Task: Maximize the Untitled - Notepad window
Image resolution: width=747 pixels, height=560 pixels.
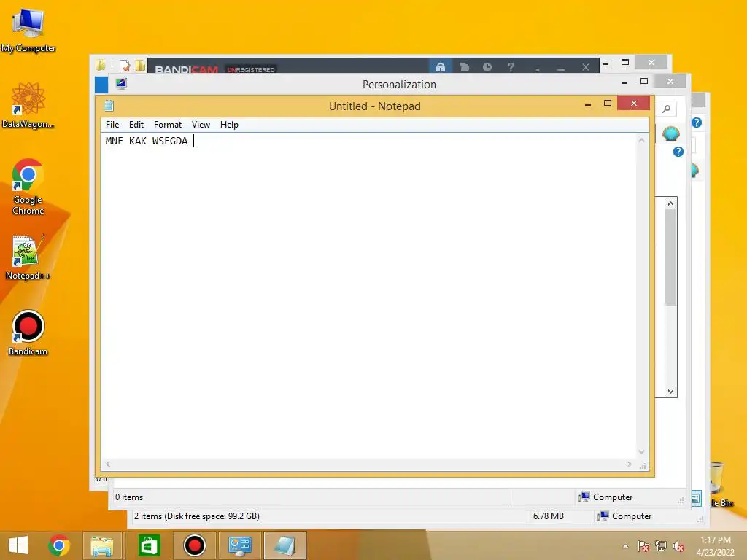Action: click(x=608, y=104)
